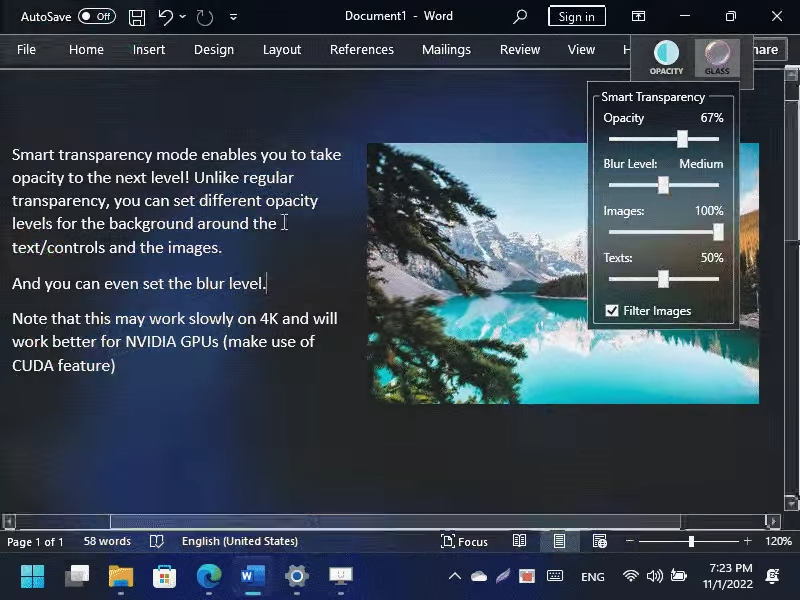Screen dimensions: 800x600
Task: Open the Mailings ribbon tab
Action: click(x=446, y=50)
